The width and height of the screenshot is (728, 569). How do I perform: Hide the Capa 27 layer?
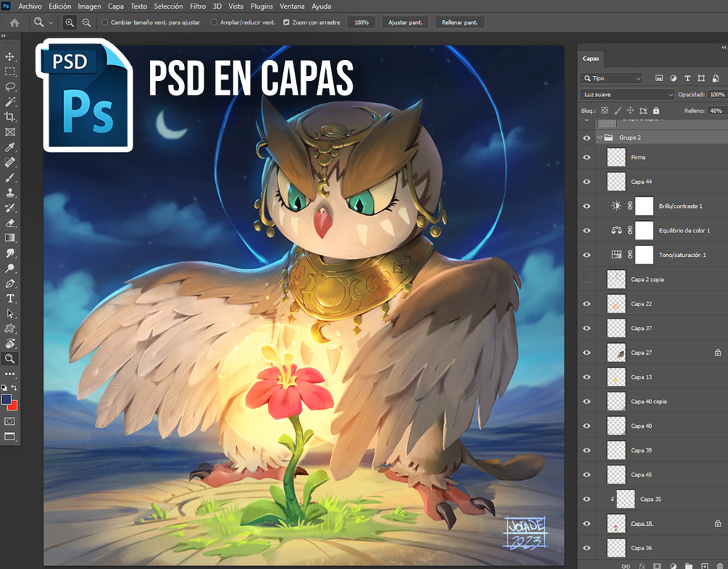587,353
